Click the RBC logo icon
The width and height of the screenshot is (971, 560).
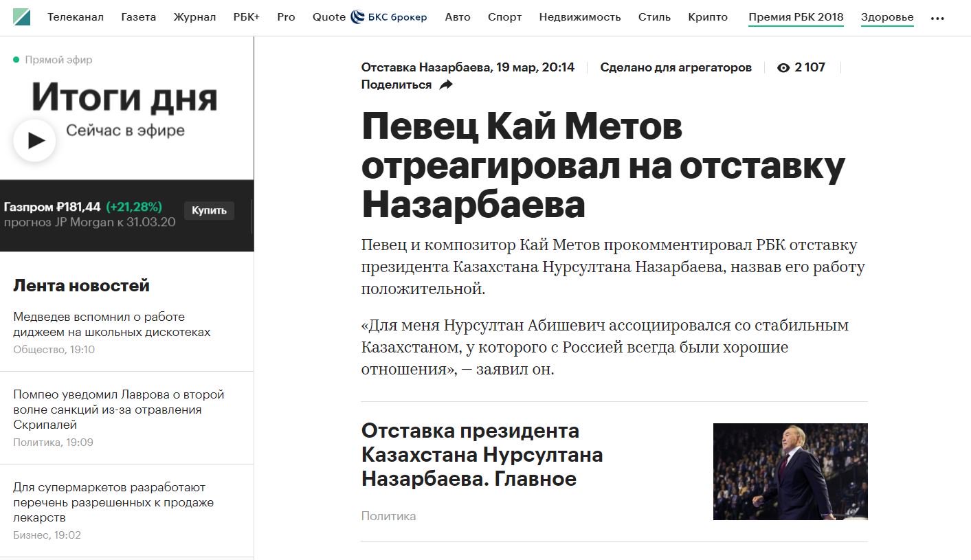coord(21,17)
